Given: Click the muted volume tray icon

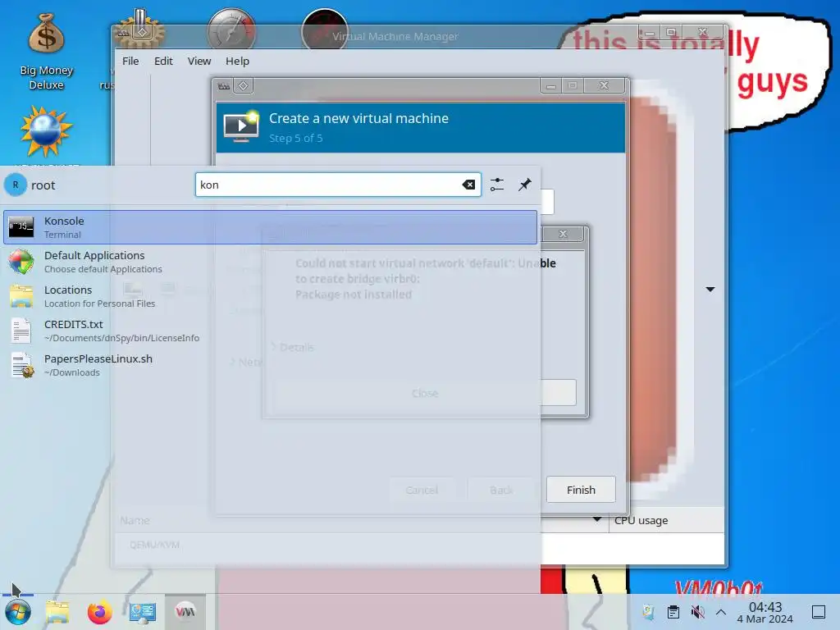Looking at the screenshot, I should [x=697, y=612].
